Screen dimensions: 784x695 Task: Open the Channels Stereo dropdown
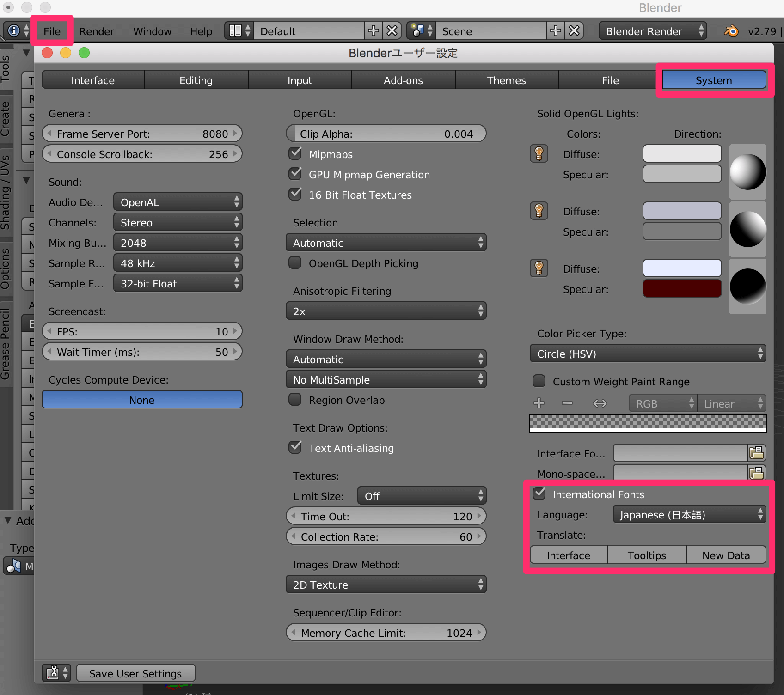tap(178, 222)
